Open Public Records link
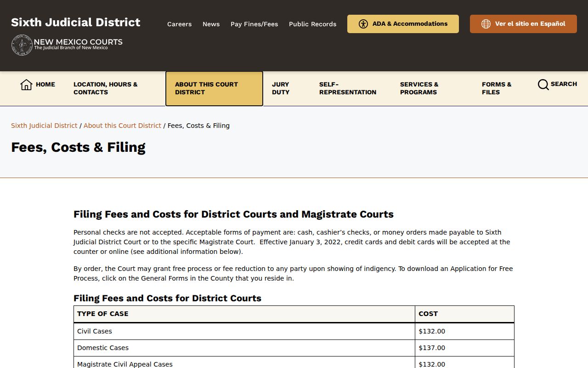 coord(313,24)
